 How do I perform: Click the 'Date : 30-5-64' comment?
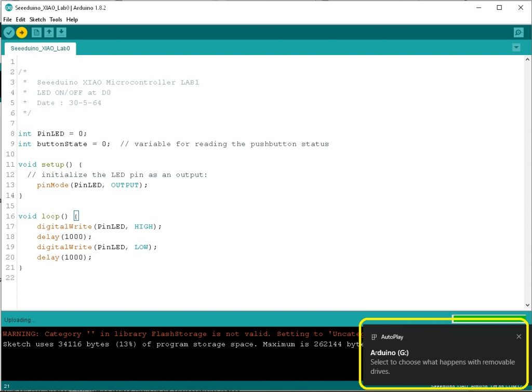[69, 103]
